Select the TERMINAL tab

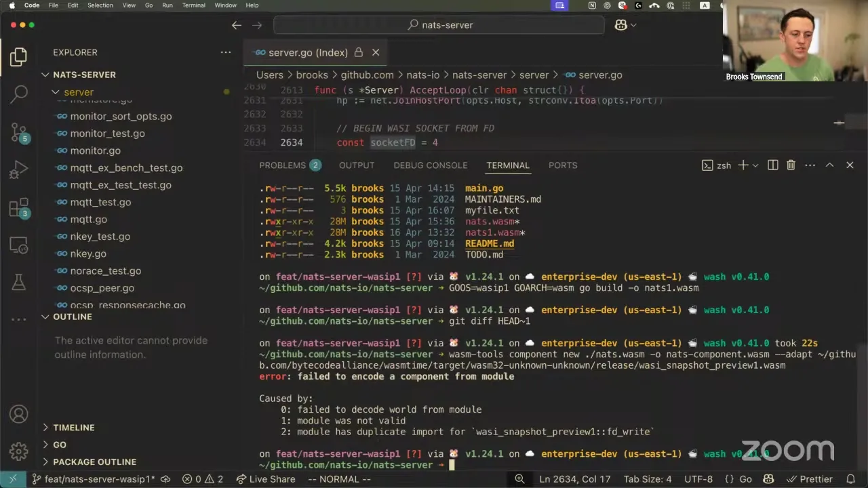[508, 165]
